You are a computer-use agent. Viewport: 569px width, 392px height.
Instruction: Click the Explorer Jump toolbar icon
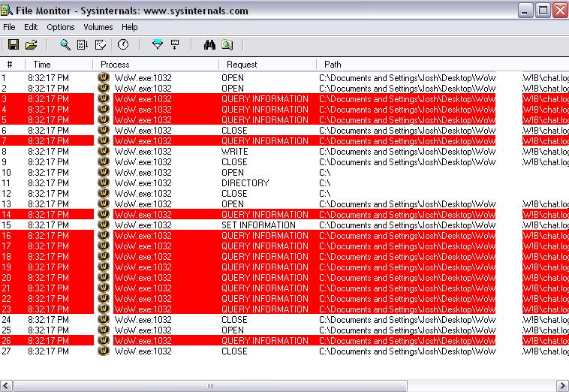click(227, 44)
